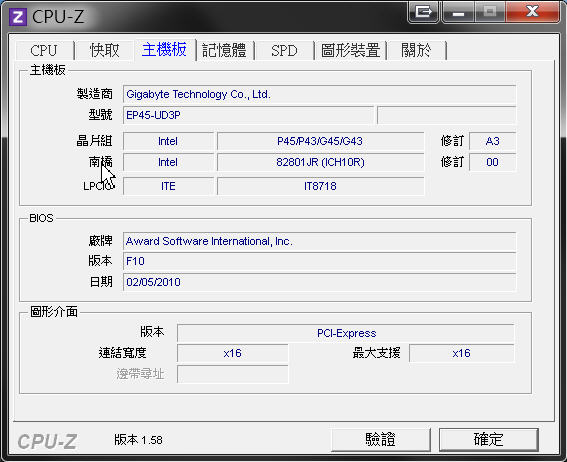This screenshot has height=462, width=567.
Task: Click the 廠牌 label in BIOS group
Action: [101, 241]
